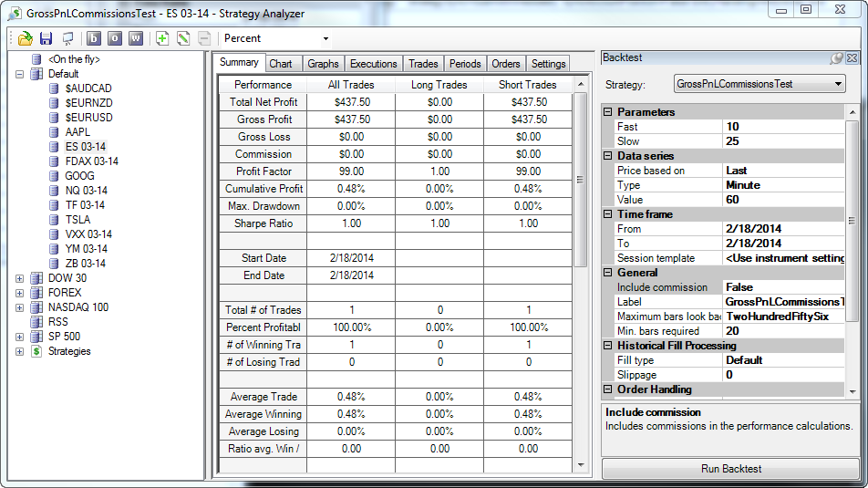868x488 pixels.
Task: Select $EURUSD in the instrument tree
Action: click(x=88, y=118)
